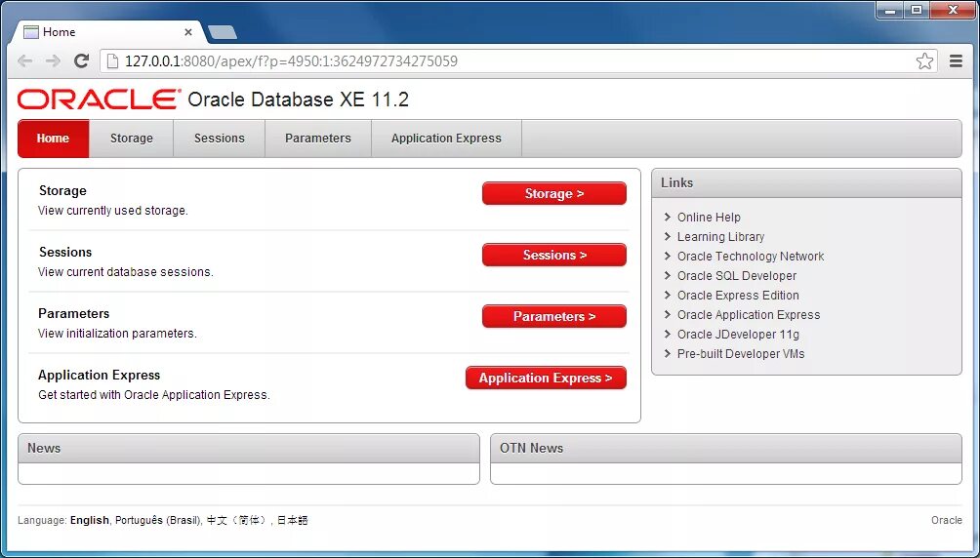Switch language to Simplified Chinese

click(237, 520)
